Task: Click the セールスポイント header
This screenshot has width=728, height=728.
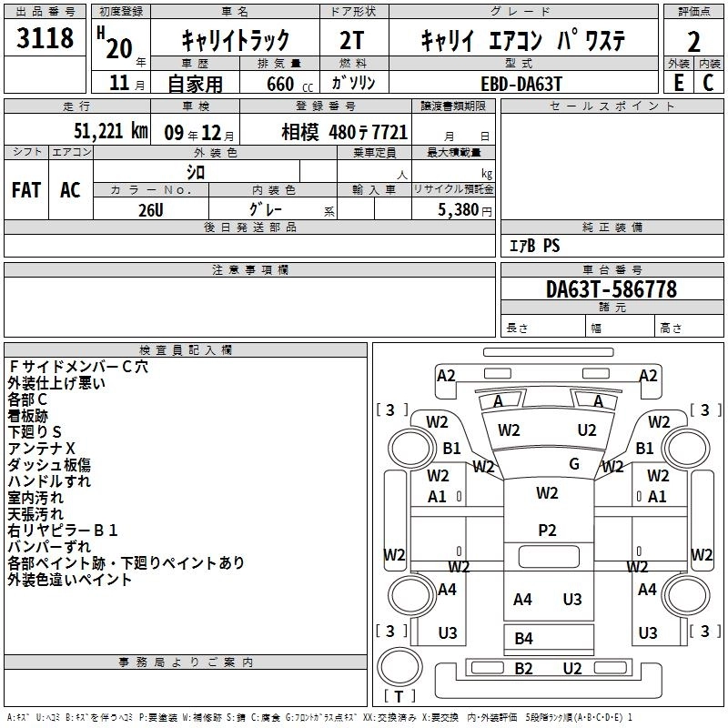Action: (x=612, y=106)
